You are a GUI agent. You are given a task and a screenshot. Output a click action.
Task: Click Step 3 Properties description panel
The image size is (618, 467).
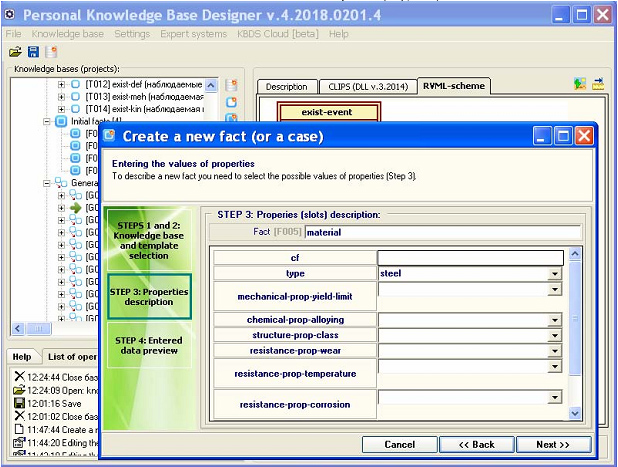coord(149,296)
